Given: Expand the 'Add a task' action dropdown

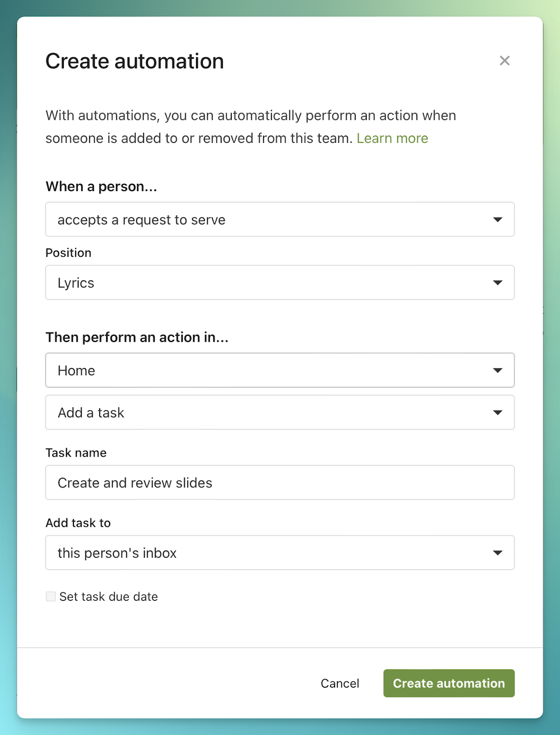Looking at the screenshot, I should 271,413.
